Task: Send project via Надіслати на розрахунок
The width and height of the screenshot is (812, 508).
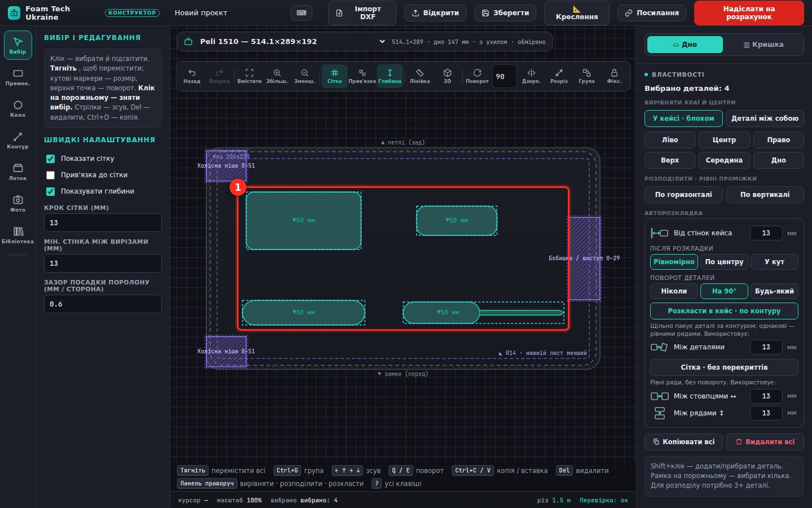Action: click(749, 13)
